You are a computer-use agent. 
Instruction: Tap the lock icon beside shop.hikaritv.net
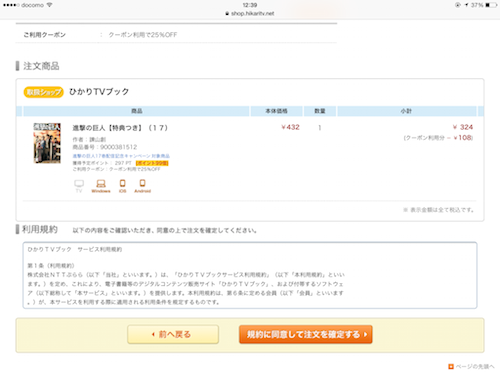[227, 14]
